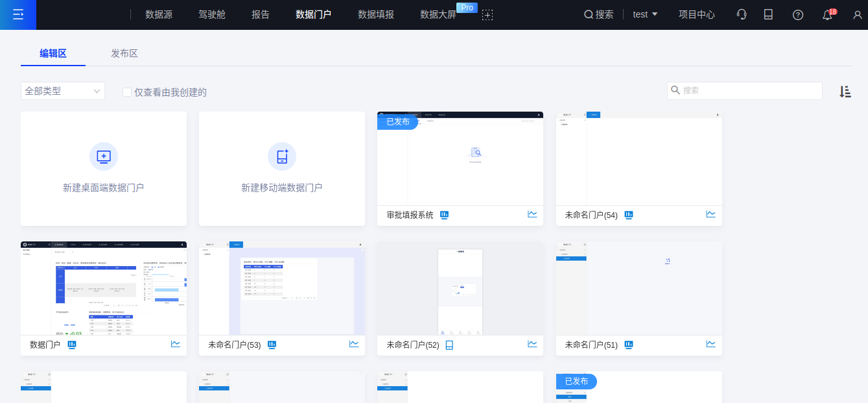868x403 pixels.
Task: Click 新建桌面端数据门户 card
Action: click(x=104, y=169)
